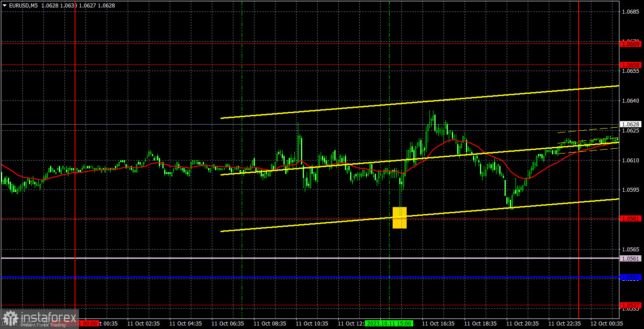The width and height of the screenshot is (644, 329).
Task: Click the 1.0640 price axis value
Action: [630, 101]
